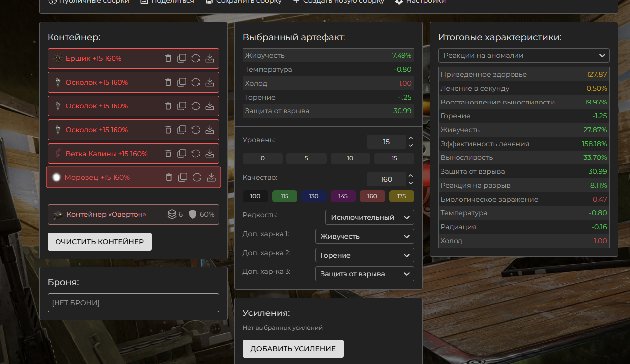Click the Радиация stat label

458,227
